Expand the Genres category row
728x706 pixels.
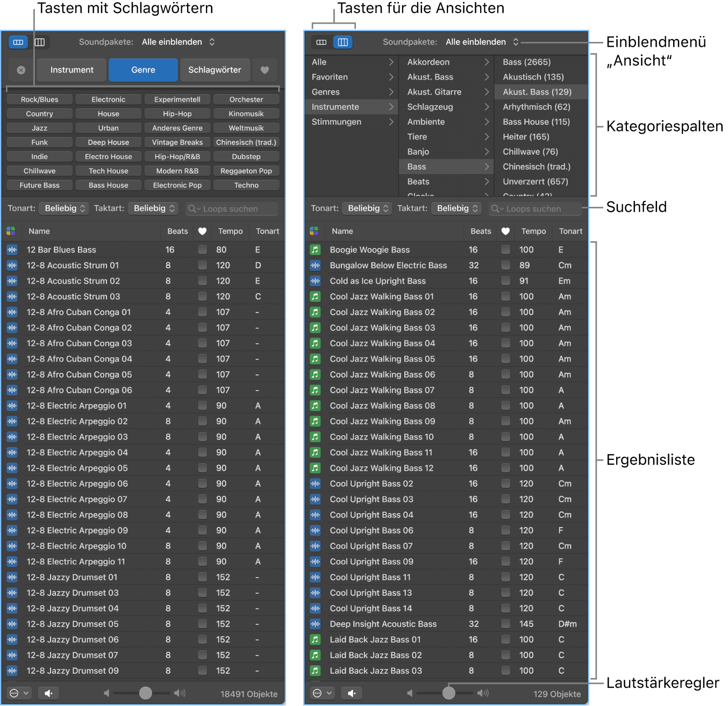(x=352, y=92)
